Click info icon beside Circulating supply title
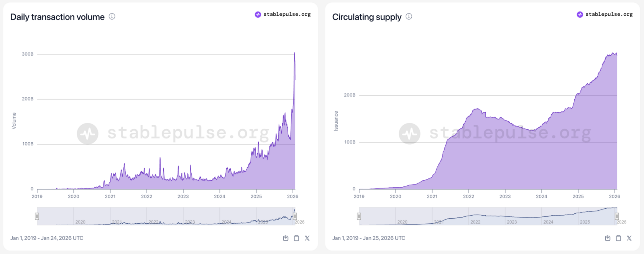Viewport: 644px width, 254px height. [409, 16]
